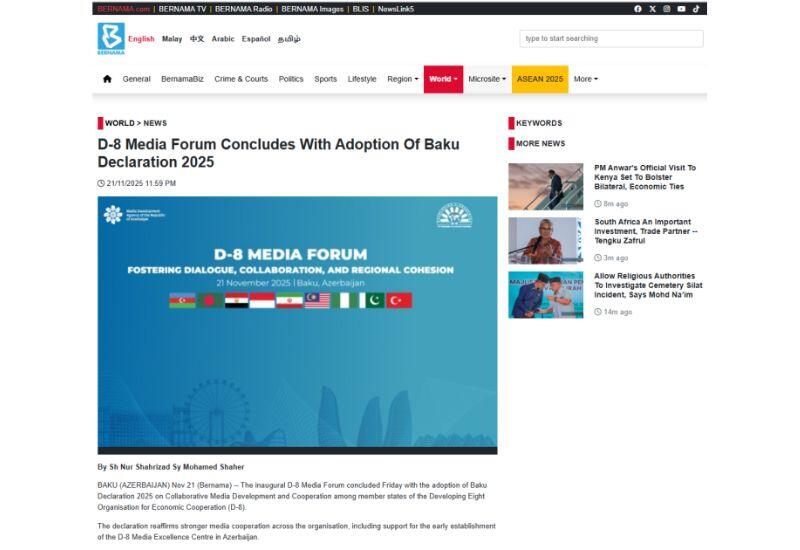
Task: Click the clock icon beside article date
Action: 101,184
